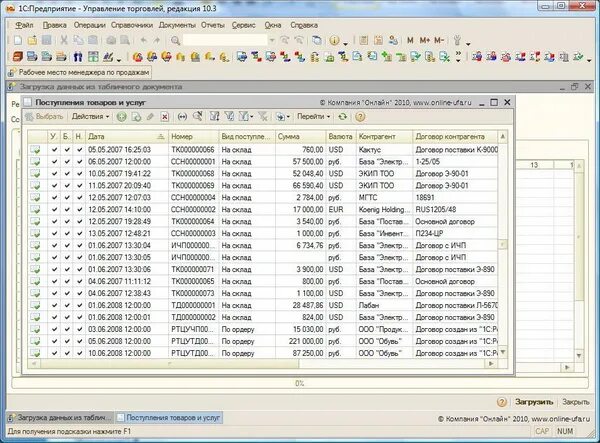Toggle У. checkmark in row ТК00000069

point(54,186)
